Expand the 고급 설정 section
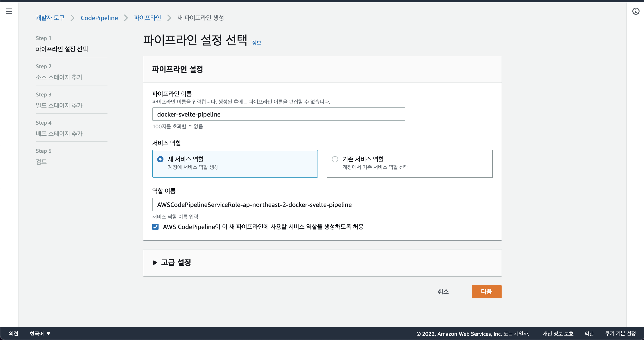644x340 pixels. [x=172, y=262]
